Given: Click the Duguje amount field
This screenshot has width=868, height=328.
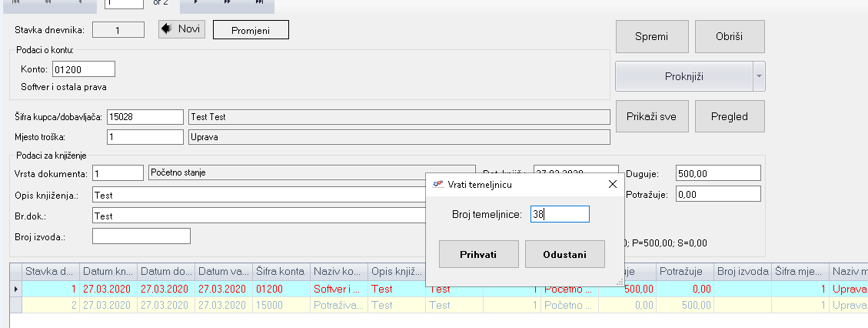Looking at the screenshot, I should (x=718, y=173).
